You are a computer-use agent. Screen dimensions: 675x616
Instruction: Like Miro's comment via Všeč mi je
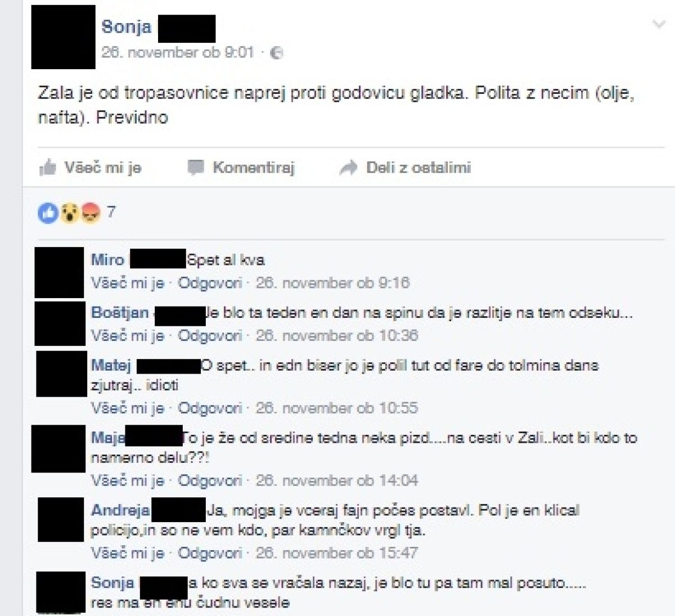click(x=128, y=282)
